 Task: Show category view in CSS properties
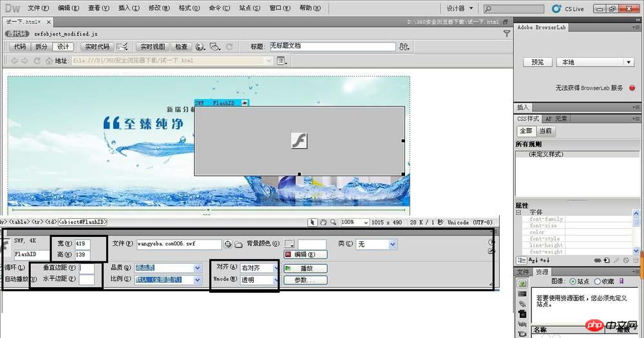pos(521,260)
